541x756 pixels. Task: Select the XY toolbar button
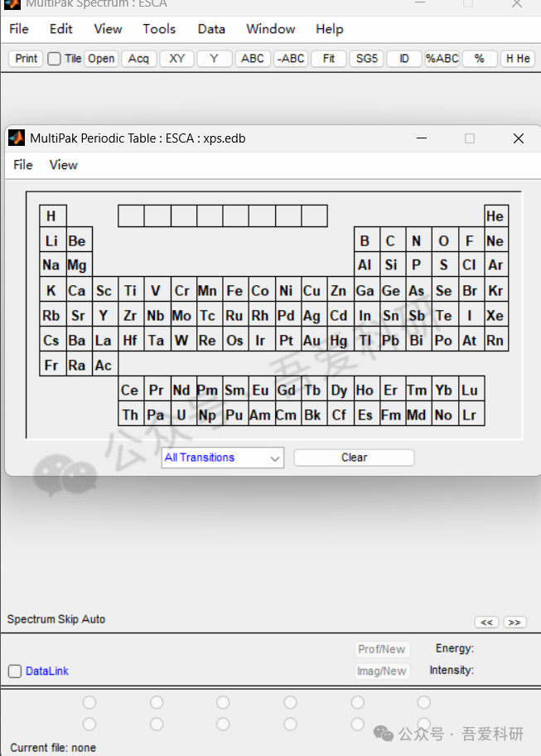(177, 59)
